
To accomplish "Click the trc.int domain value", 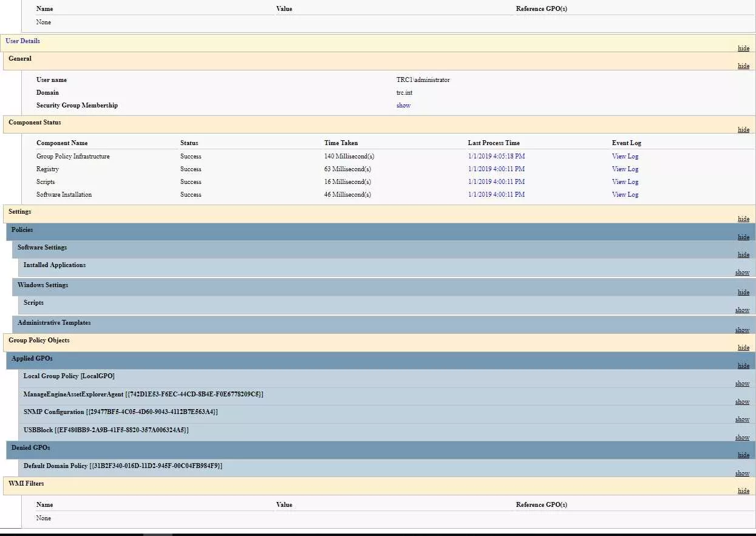I will [x=404, y=93].
